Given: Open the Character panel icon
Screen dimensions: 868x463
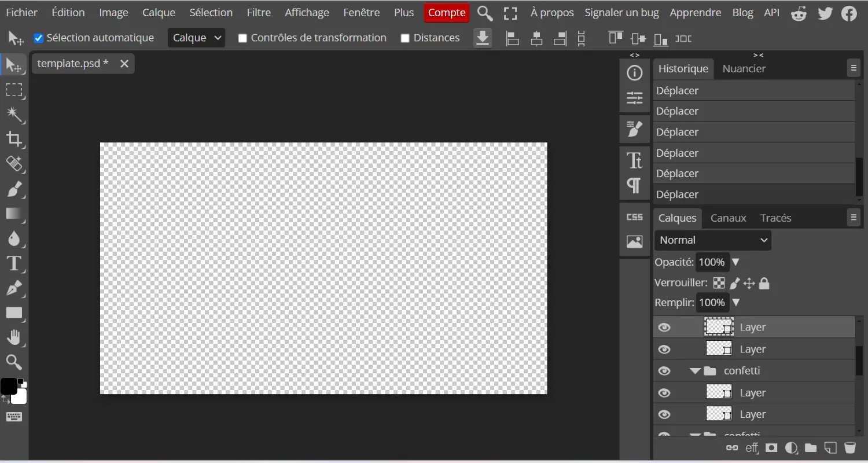Looking at the screenshot, I should [x=635, y=160].
